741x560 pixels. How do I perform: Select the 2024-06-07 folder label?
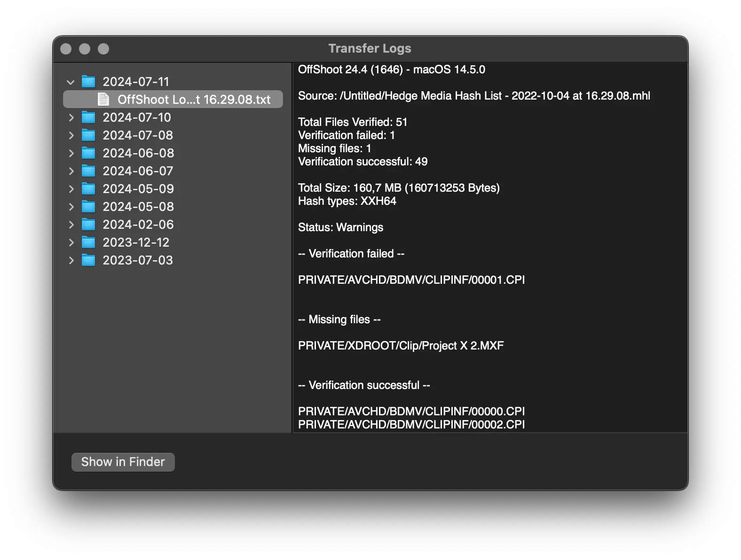[138, 171]
